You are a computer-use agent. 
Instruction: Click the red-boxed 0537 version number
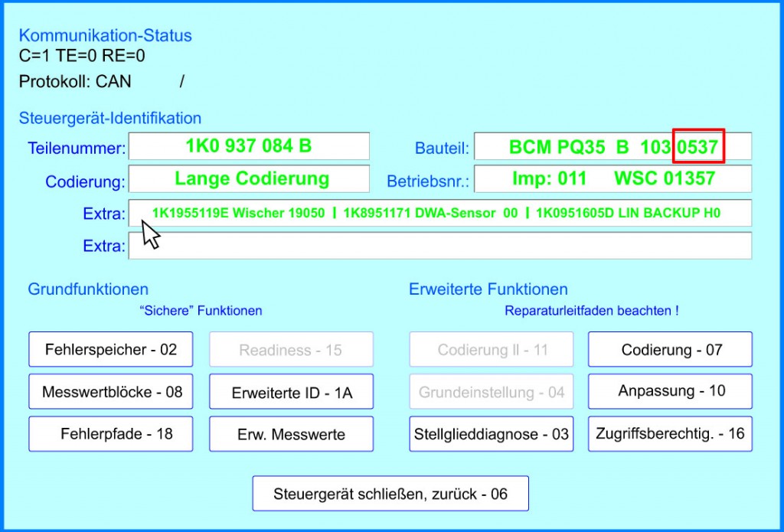click(698, 147)
